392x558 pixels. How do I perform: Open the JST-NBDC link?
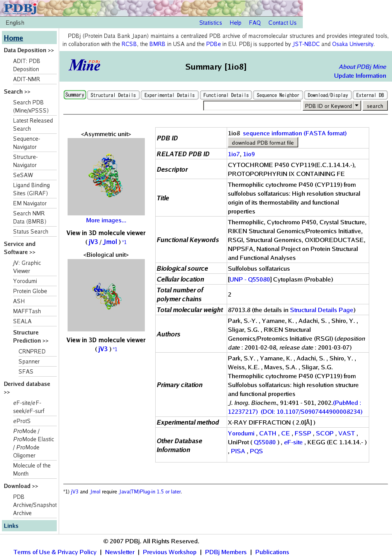306,44
